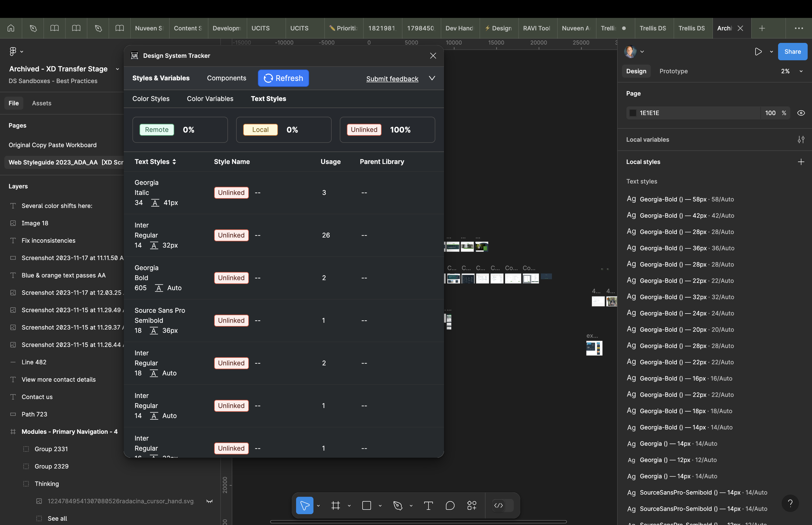Screen dimensions: 812x525
Task: Open the Prototype tab
Action: coord(673,71)
